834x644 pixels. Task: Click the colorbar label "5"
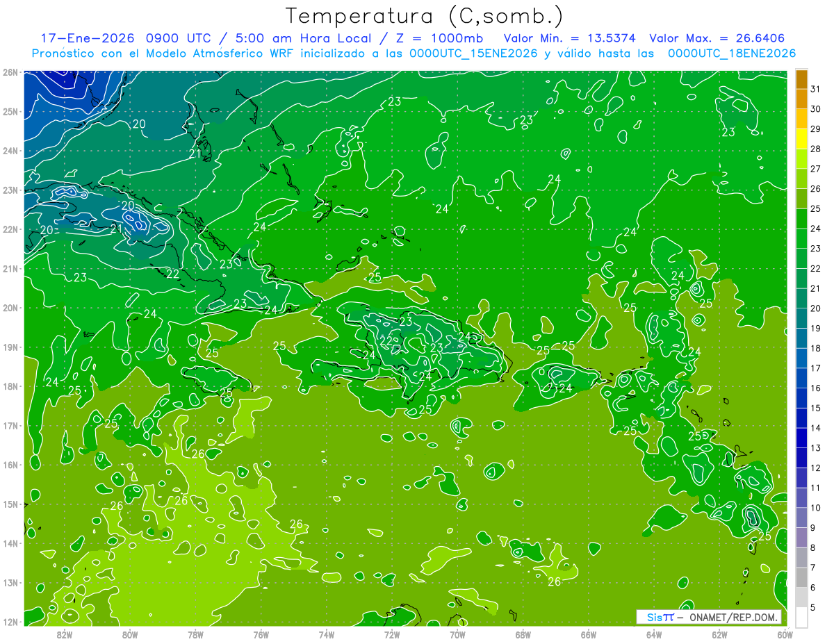[813, 608]
